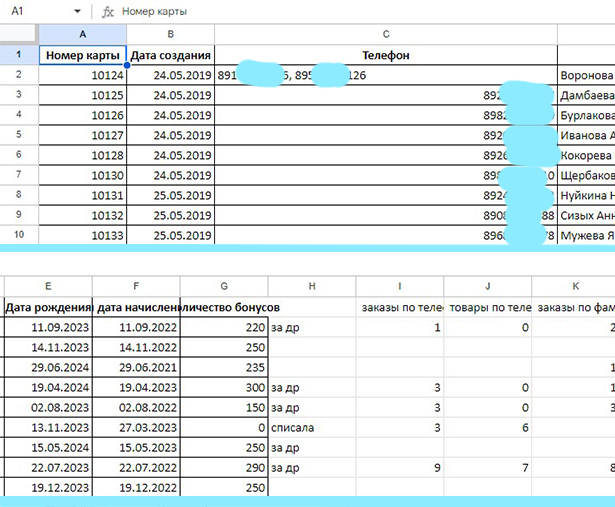This screenshot has height=507, width=615.
Task: Select column G header in lower table
Action: (x=224, y=284)
